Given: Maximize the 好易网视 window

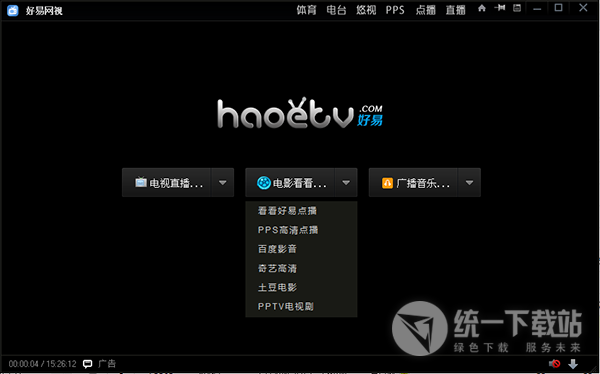Looking at the screenshot, I should coord(559,8).
